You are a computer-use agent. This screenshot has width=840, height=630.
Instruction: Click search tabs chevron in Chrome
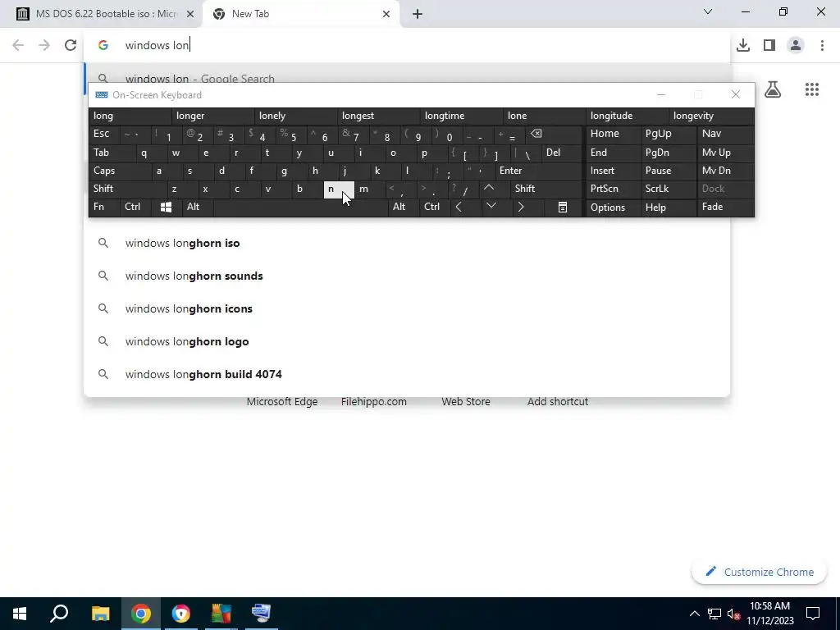708,11
